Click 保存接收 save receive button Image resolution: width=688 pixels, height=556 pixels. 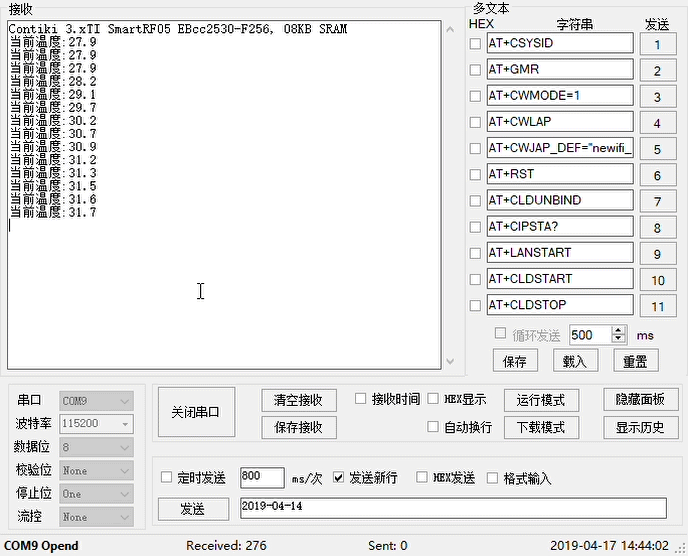(299, 428)
